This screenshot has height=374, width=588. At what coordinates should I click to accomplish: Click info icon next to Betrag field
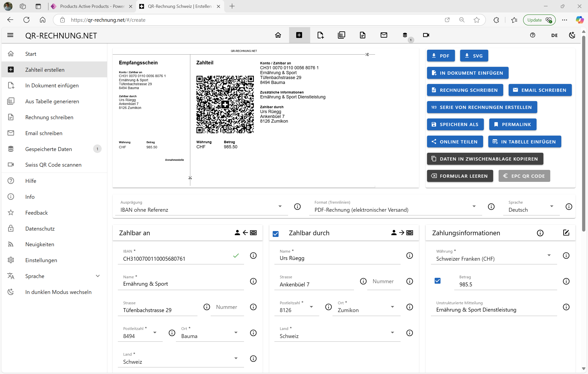pos(566,281)
